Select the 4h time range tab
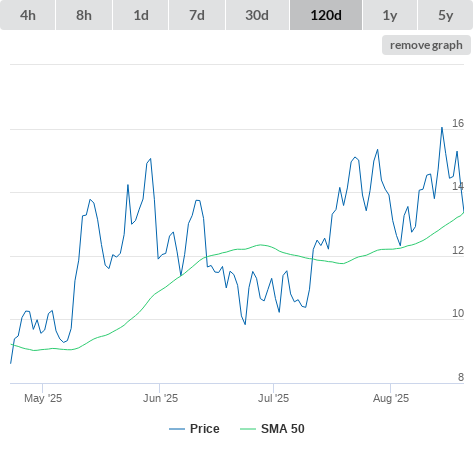This screenshot has width=474, height=455. (28, 15)
